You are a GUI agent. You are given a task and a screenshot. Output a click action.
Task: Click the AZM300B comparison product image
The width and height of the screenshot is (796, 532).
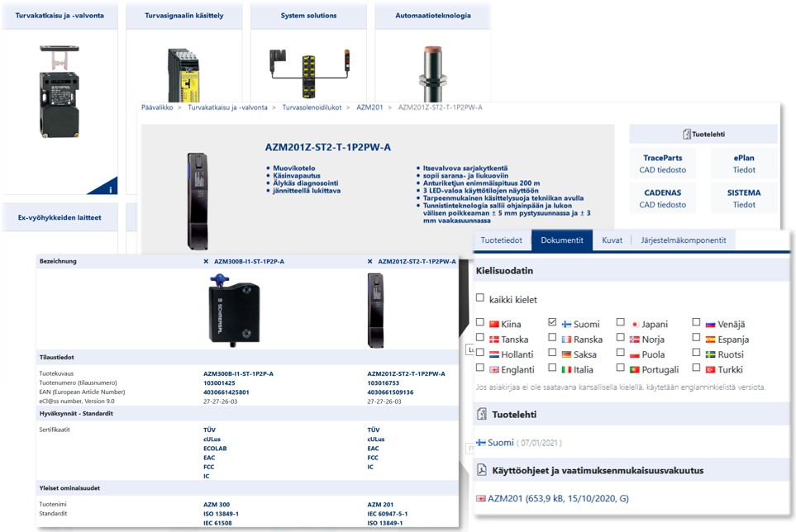pos(234,310)
